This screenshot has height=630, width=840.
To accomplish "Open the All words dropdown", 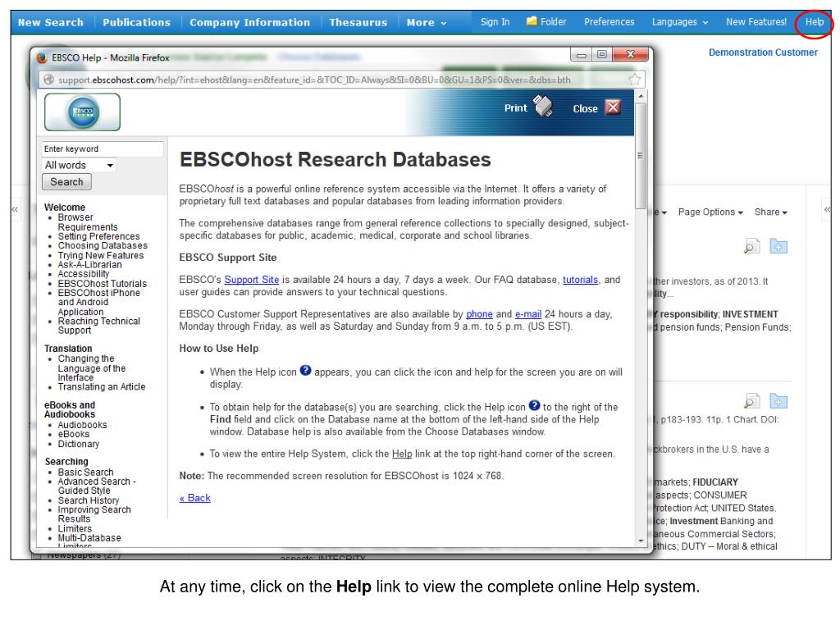I will tap(79, 165).
